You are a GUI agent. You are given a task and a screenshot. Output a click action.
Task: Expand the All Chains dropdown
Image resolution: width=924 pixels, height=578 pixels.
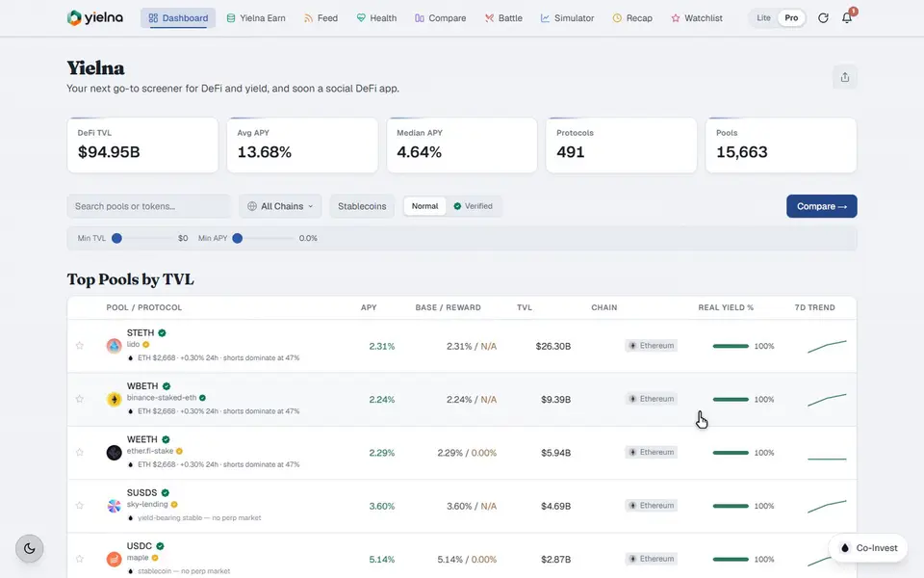pos(280,206)
